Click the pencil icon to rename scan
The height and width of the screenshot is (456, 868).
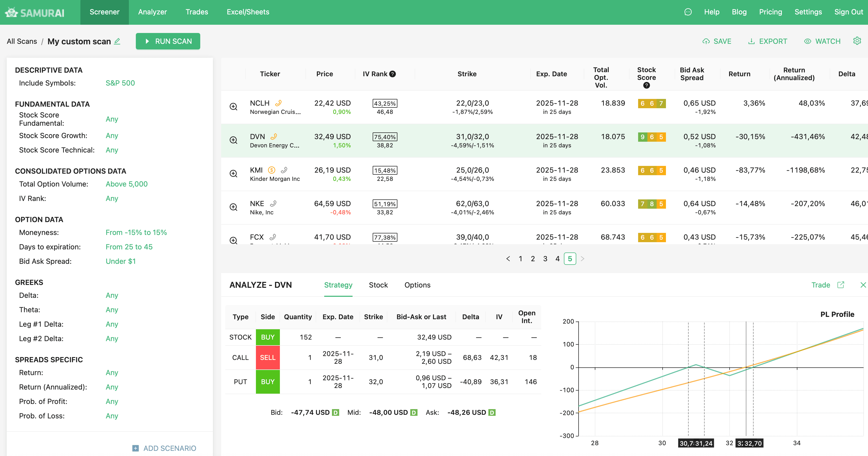(117, 41)
